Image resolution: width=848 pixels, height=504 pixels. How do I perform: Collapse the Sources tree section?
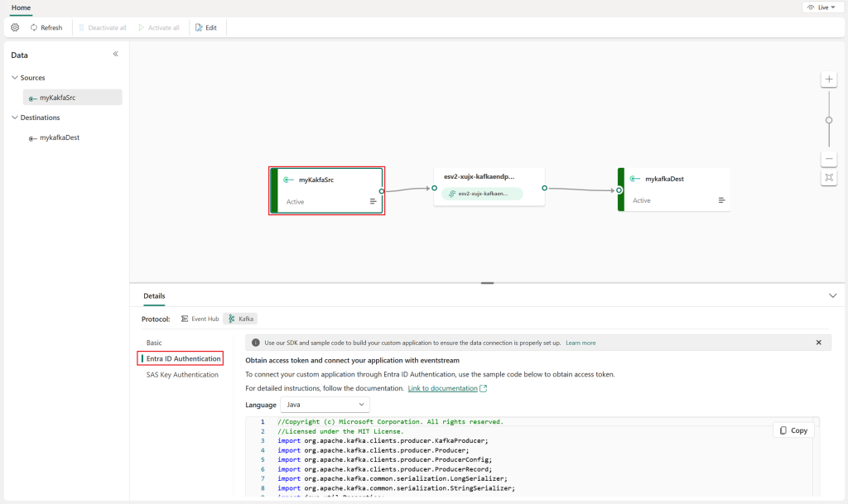point(15,78)
